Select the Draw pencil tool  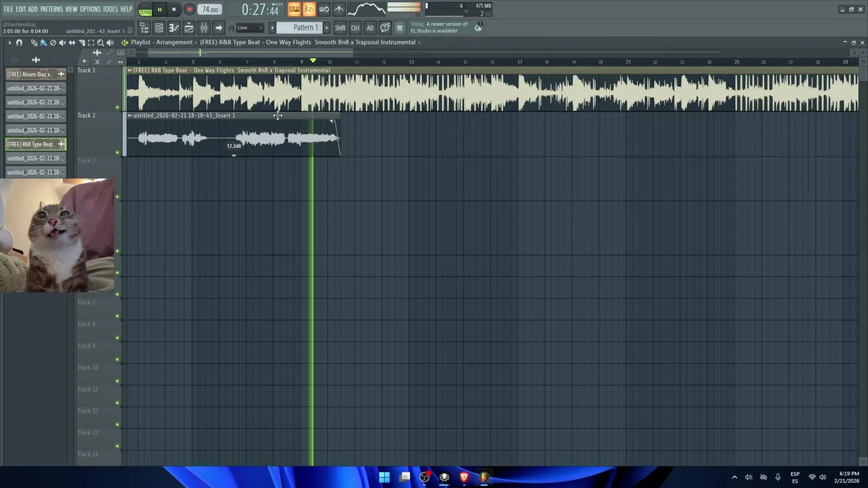(34, 43)
